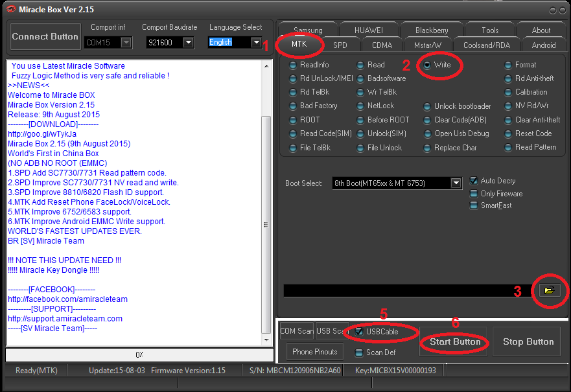The height and width of the screenshot is (392, 571).
Task: Select the NetLock option
Action: (x=375, y=106)
